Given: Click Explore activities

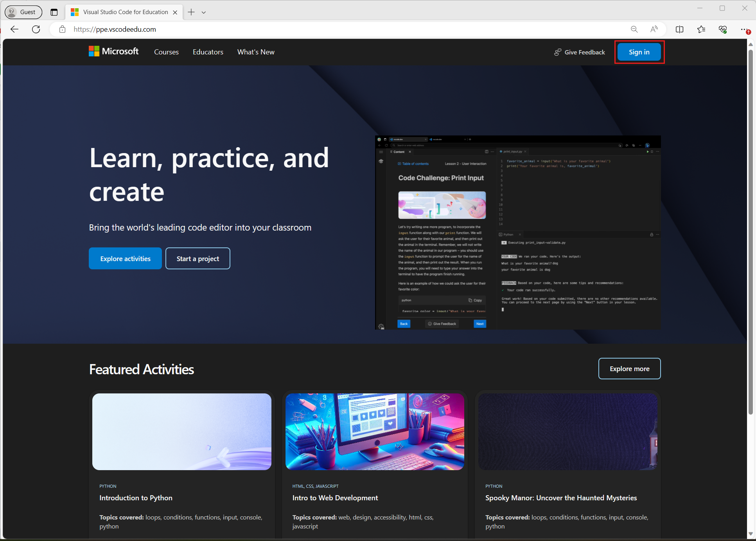Looking at the screenshot, I should 125,258.
